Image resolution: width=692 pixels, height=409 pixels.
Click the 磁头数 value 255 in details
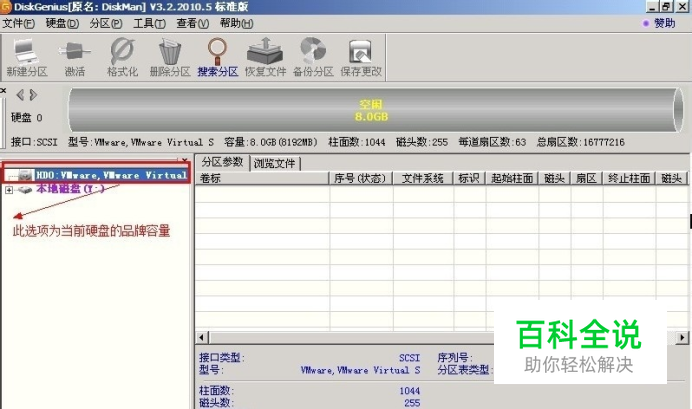[412, 403]
